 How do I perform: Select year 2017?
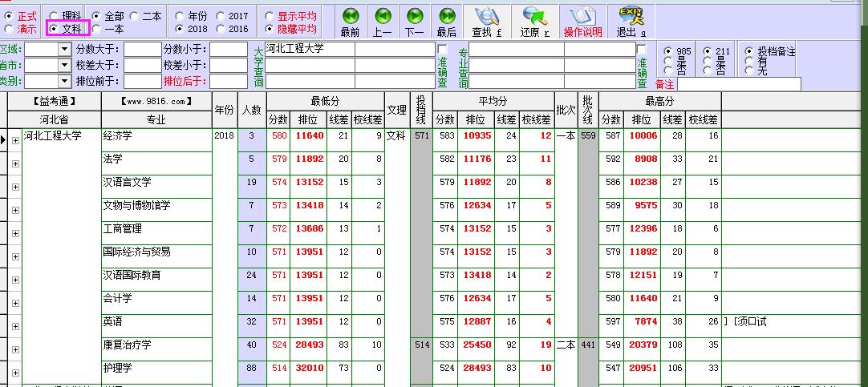[221, 16]
